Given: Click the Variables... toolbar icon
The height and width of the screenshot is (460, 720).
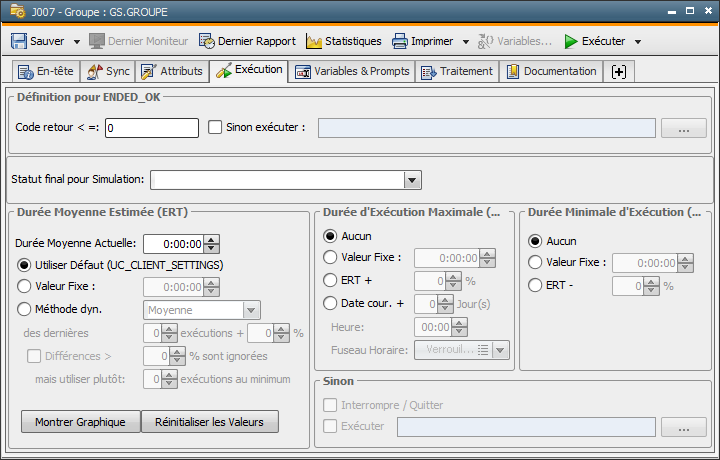Looking at the screenshot, I should point(485,41).
